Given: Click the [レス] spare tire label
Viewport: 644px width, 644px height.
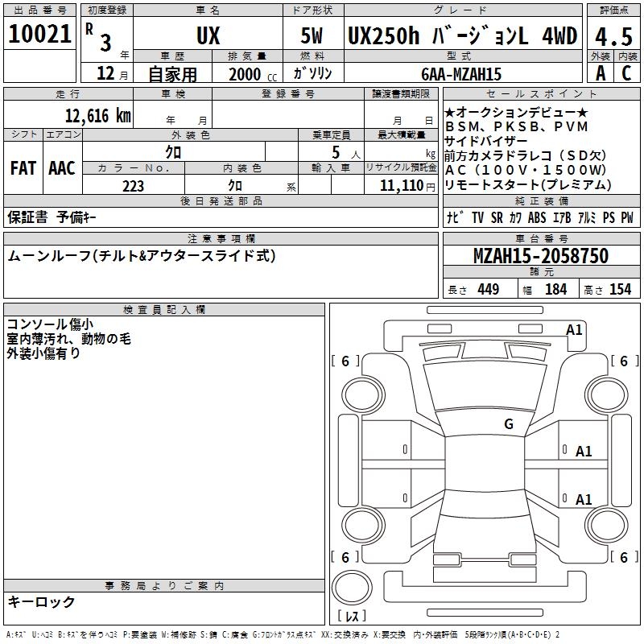Looking at the screenshot, I should click(352, 616).
